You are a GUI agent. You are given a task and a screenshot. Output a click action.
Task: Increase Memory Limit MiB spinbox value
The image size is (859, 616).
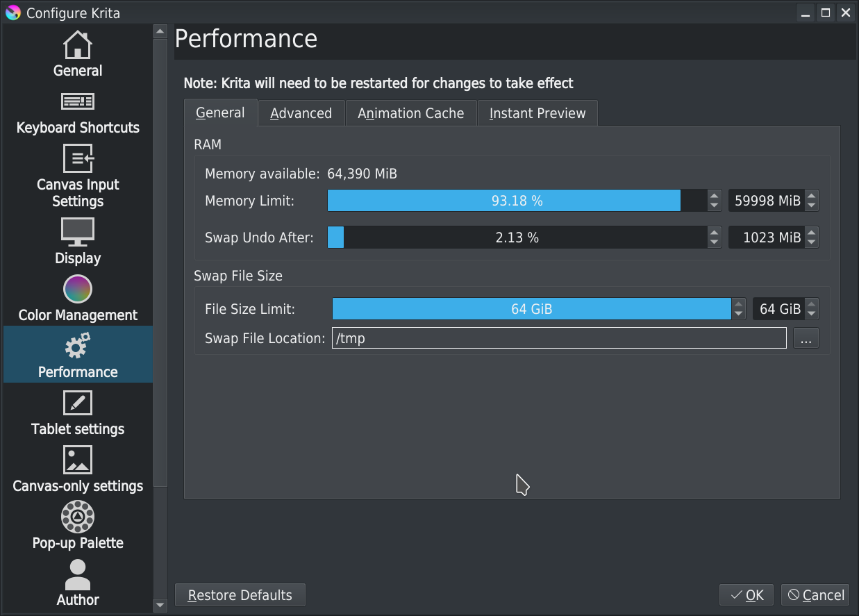click(811, 197)
